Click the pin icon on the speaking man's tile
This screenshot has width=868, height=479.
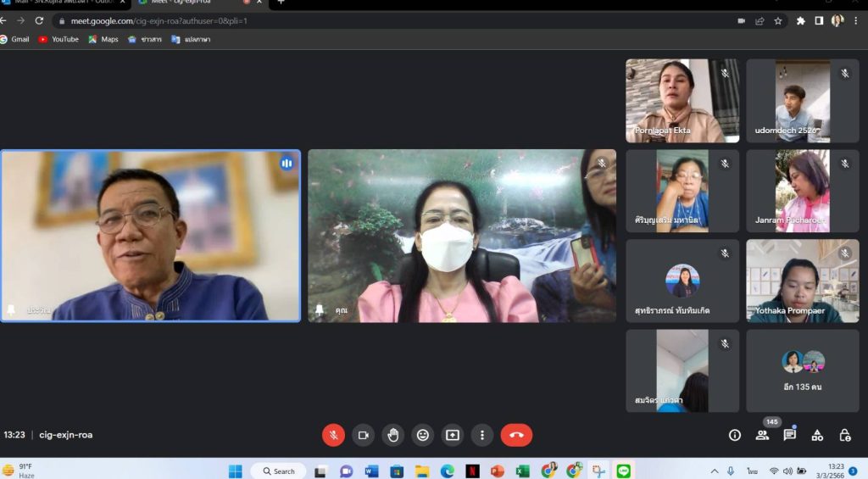[x=11, y=309]
